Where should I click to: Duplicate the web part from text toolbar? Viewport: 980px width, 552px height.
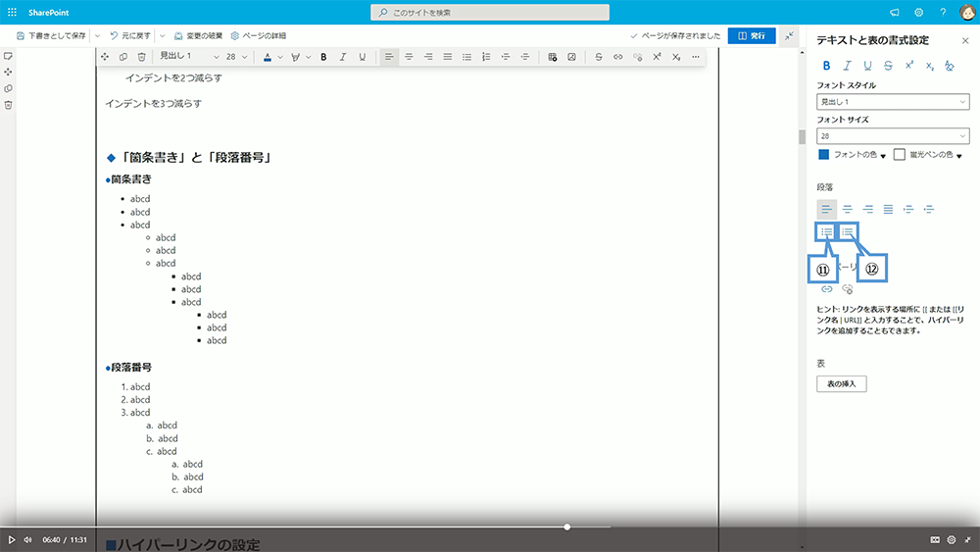(x=123, y=57)
